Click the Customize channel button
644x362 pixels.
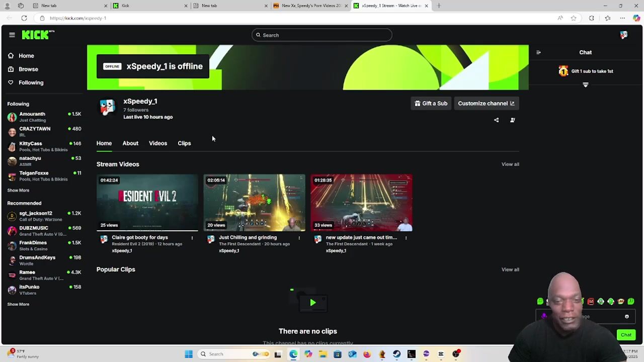(486, 104)
